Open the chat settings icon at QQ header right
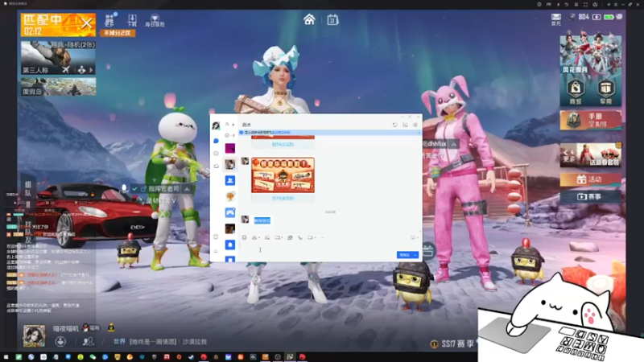Screen dimensions: 644x362 coord(415,125)
